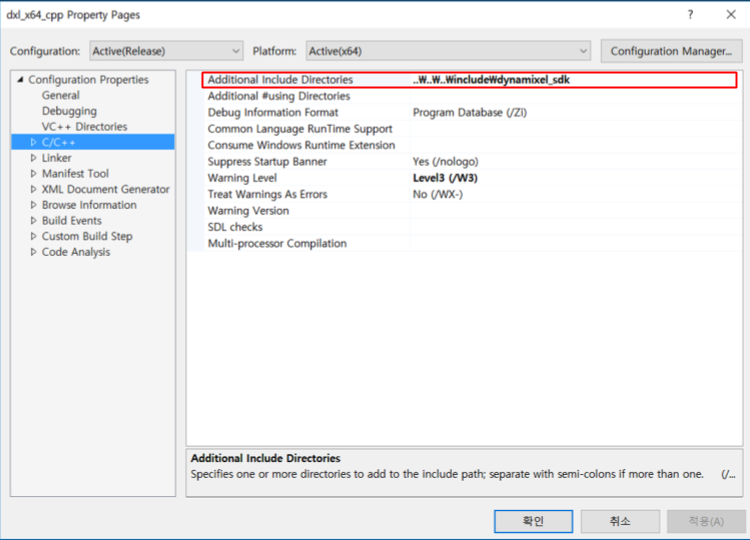Select General in the properties tree
750x540 pixels.
click(x=60, y=96)
